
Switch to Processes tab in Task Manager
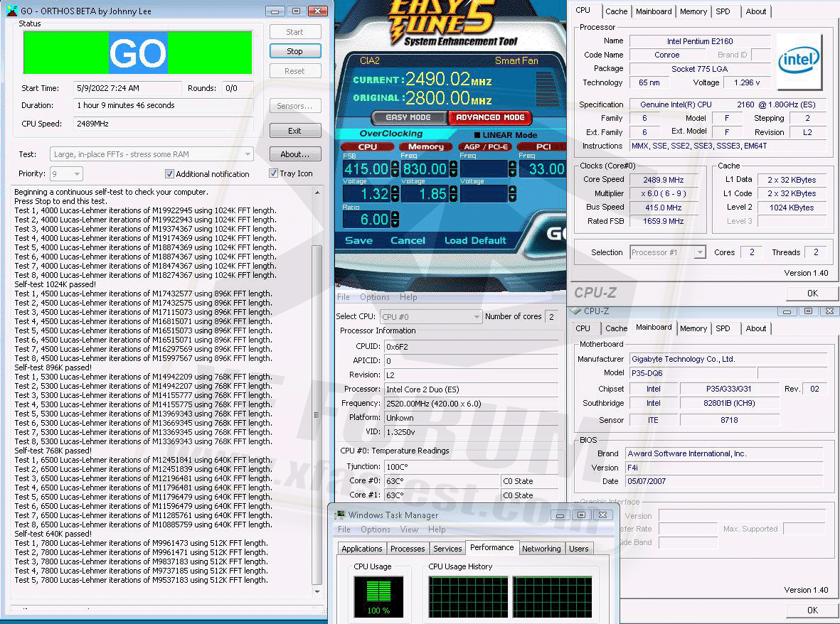407,549
